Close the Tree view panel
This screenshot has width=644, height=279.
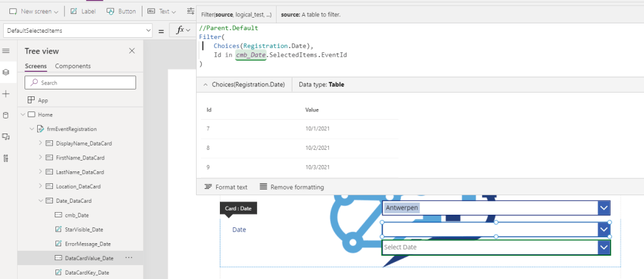click(x=132, y=51)
